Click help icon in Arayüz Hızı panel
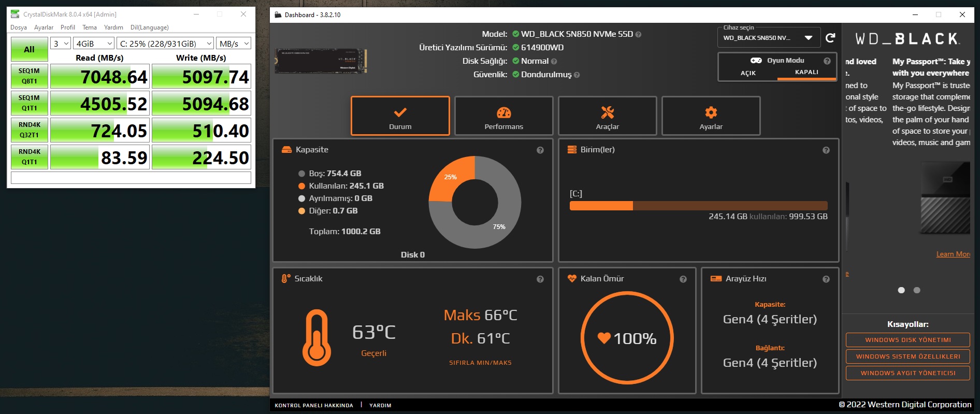The height and width of the screenshot is (414, 980). click(x=826, y=279)
